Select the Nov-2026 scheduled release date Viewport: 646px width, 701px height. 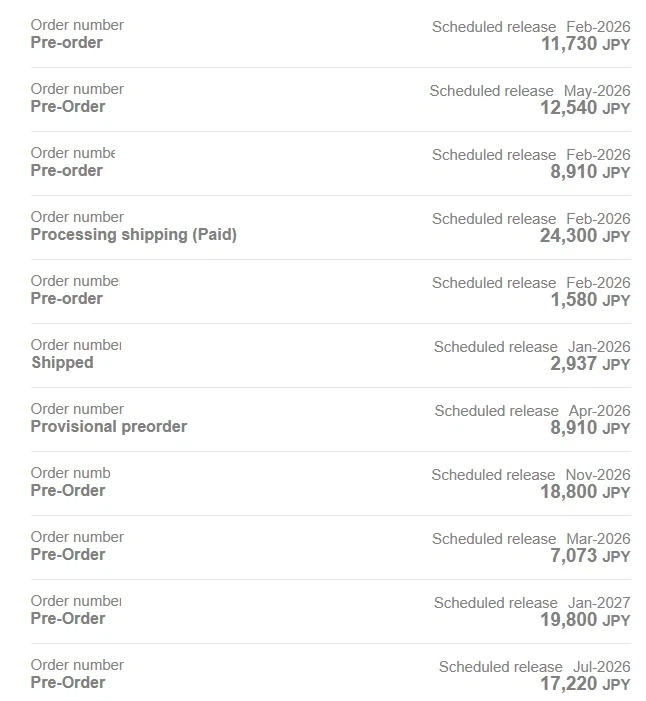point(598,475)
